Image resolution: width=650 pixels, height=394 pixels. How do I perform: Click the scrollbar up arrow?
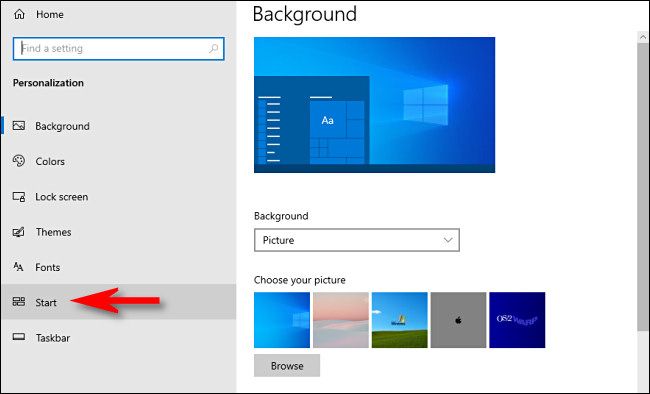pyautogui.click(x=643, y=37)
